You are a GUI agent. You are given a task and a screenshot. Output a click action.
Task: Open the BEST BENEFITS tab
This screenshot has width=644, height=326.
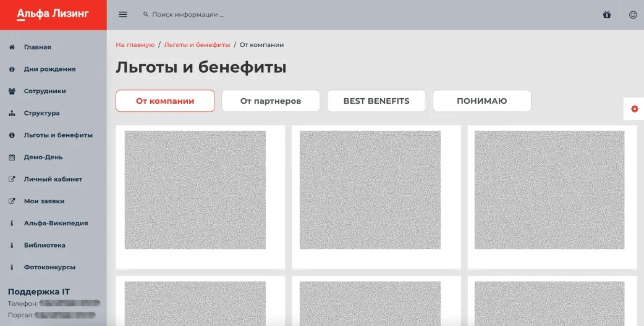376,101
